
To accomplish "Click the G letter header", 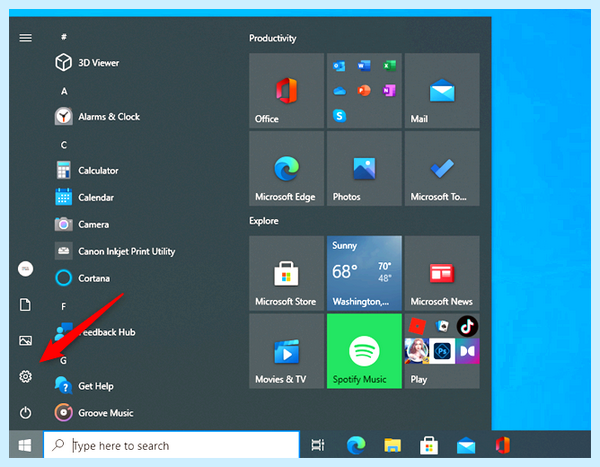I will click(x=64, y=360).
